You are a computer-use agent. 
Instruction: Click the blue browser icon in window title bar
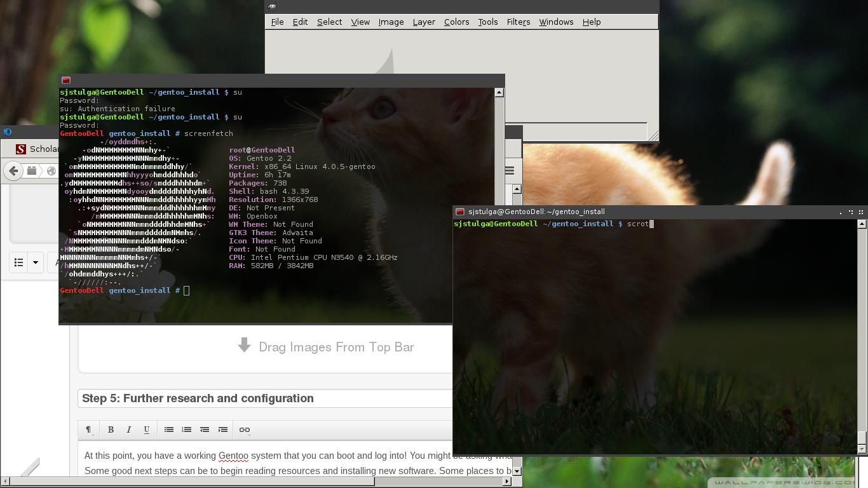8,132
